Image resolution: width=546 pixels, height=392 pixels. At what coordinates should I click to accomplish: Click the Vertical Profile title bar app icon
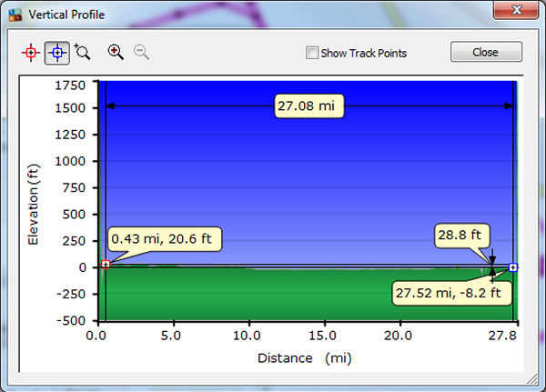click(x=15, y=15)
